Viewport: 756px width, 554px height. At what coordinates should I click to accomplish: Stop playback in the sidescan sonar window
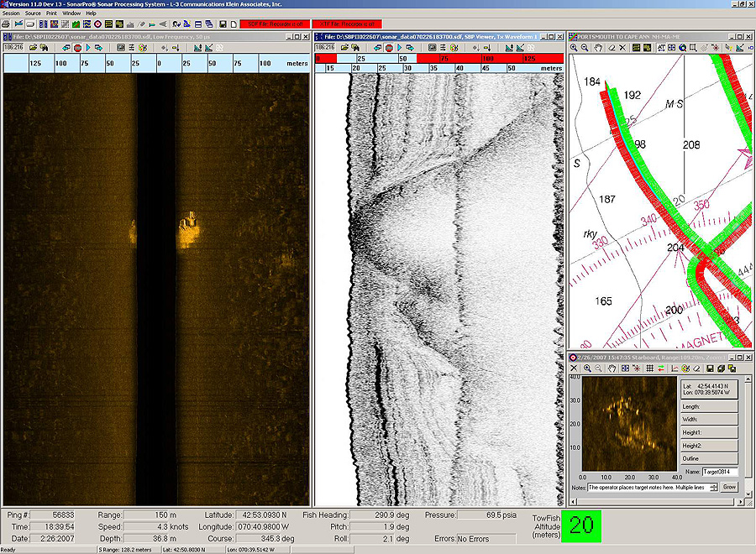click(x=76, y=48)
